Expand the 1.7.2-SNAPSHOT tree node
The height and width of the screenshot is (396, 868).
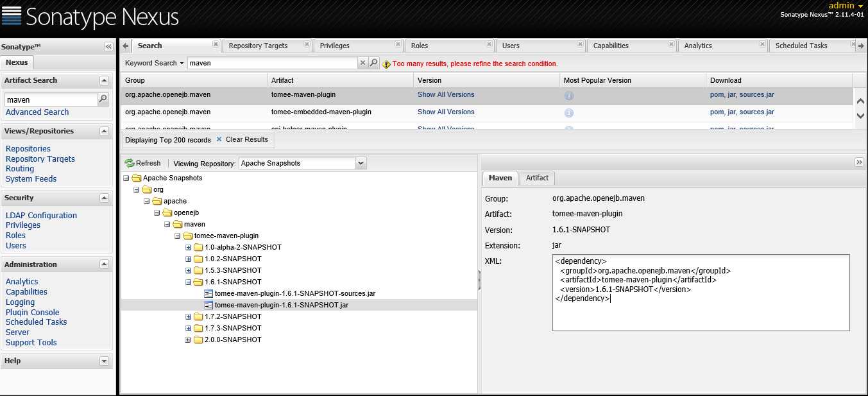(188, 316)
